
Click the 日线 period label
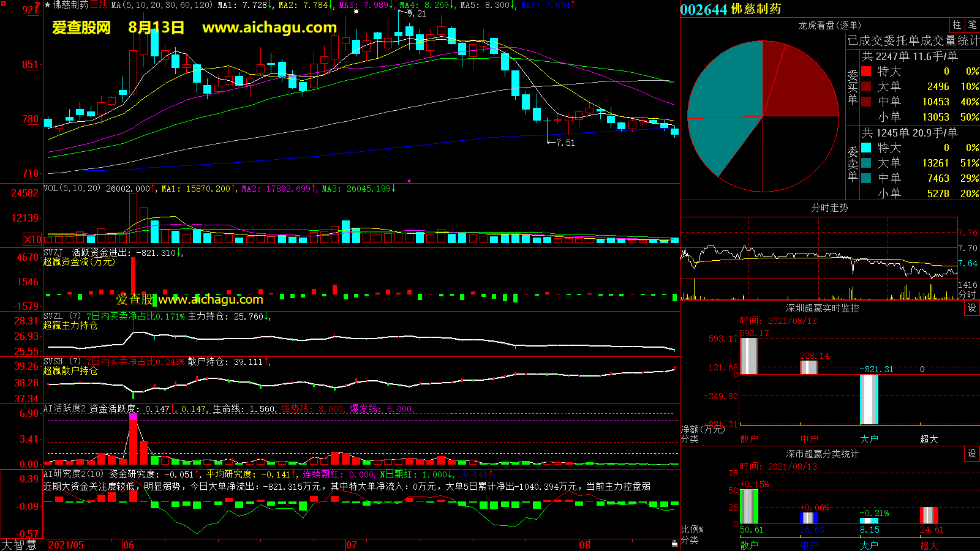(x=99, y=5)
